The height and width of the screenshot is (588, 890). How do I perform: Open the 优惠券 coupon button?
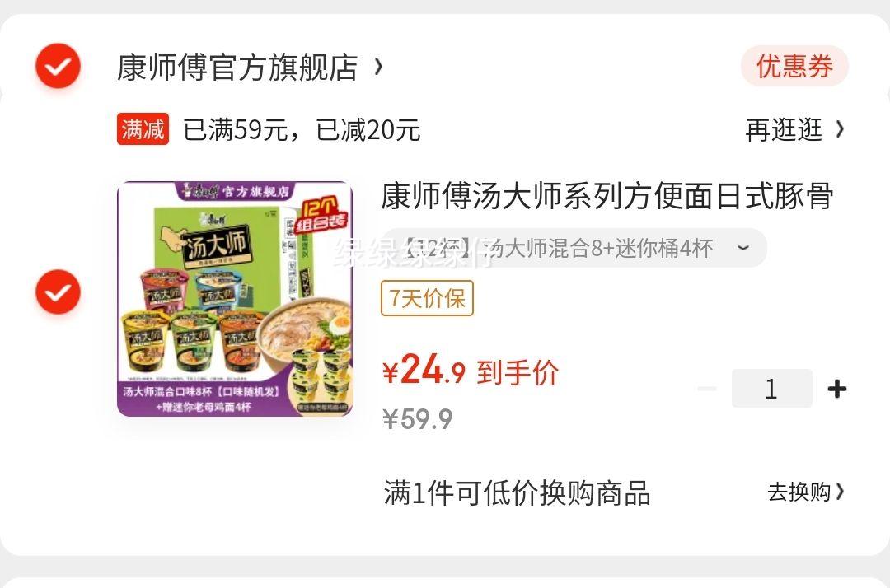click(794, 66)
